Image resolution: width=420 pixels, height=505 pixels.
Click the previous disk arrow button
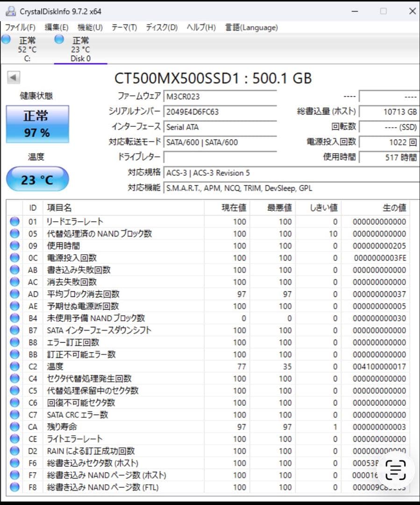[x=14, y=77]
